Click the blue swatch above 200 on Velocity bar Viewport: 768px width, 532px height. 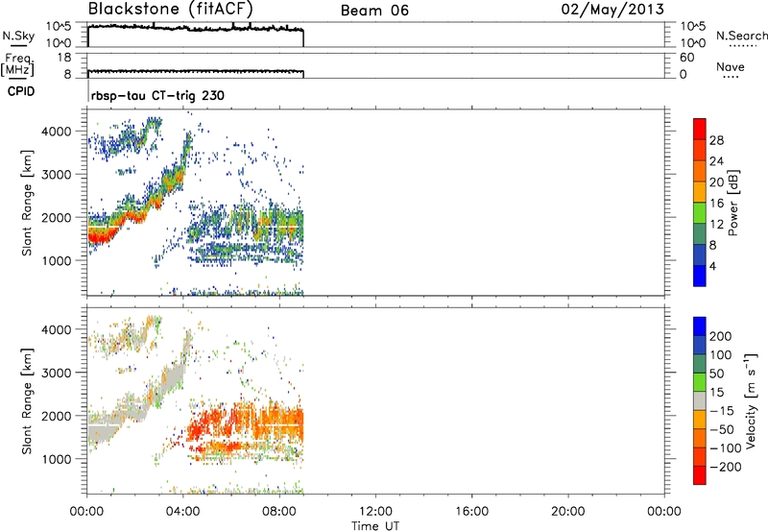pos(700,326)
